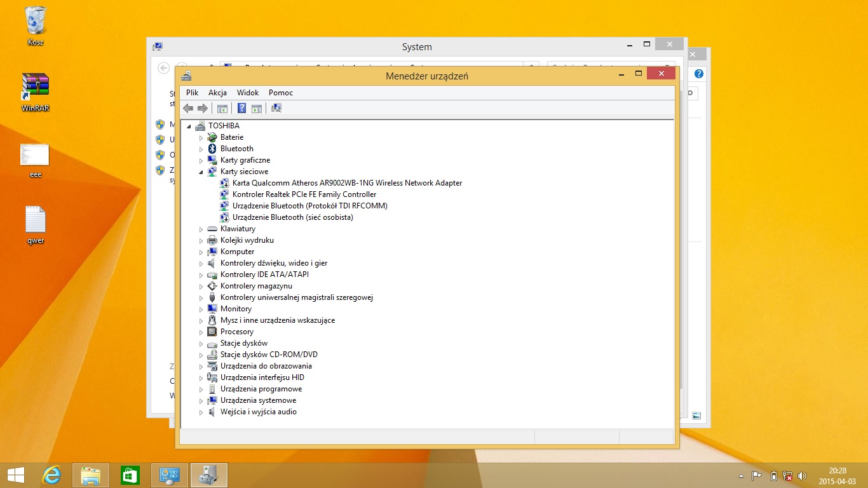
Task: Select the eee desktop file
Action: (35, 160)
